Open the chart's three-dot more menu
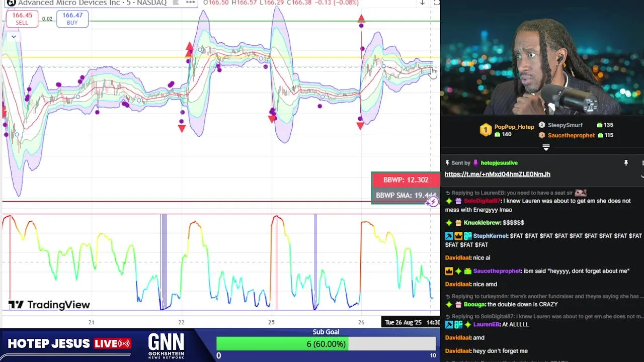The image size is (644, 362). click(x=190, y=3)
